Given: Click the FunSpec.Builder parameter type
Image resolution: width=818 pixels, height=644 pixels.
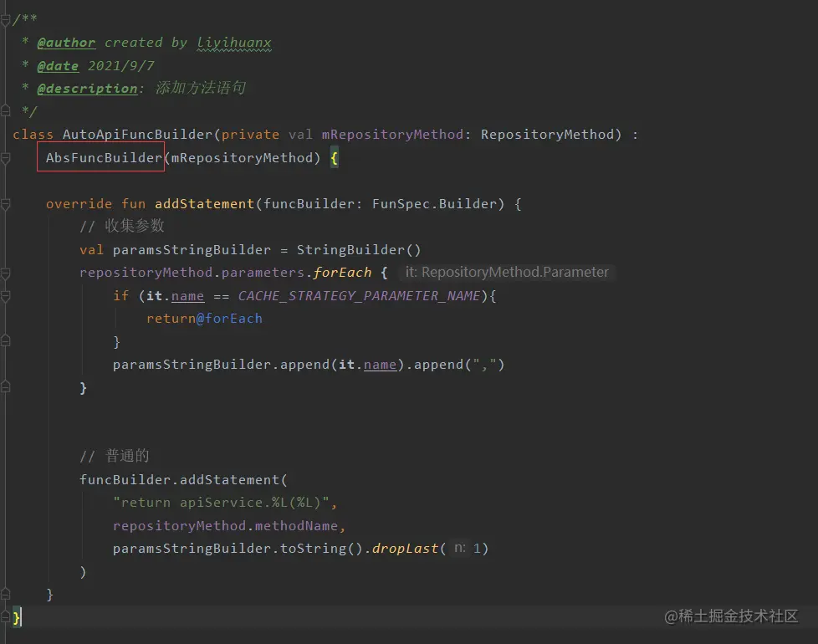Looking at the screenshot, I should point(434,204).
